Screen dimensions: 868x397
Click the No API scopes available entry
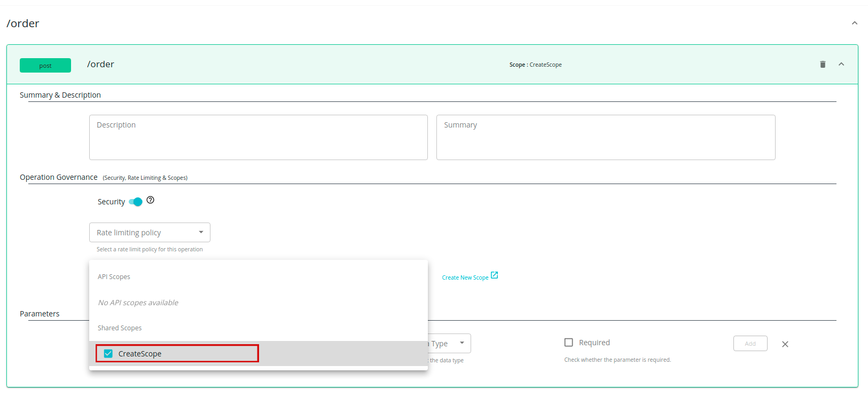point(138,303)
